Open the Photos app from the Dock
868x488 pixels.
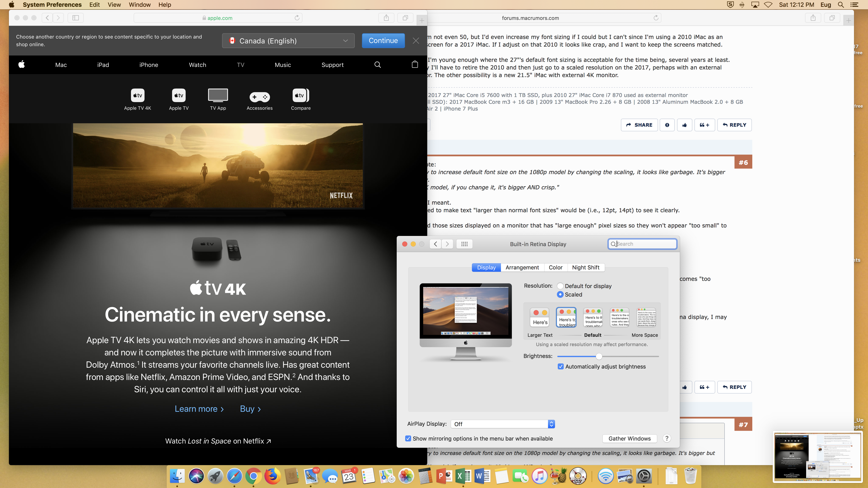click(406, 476)
